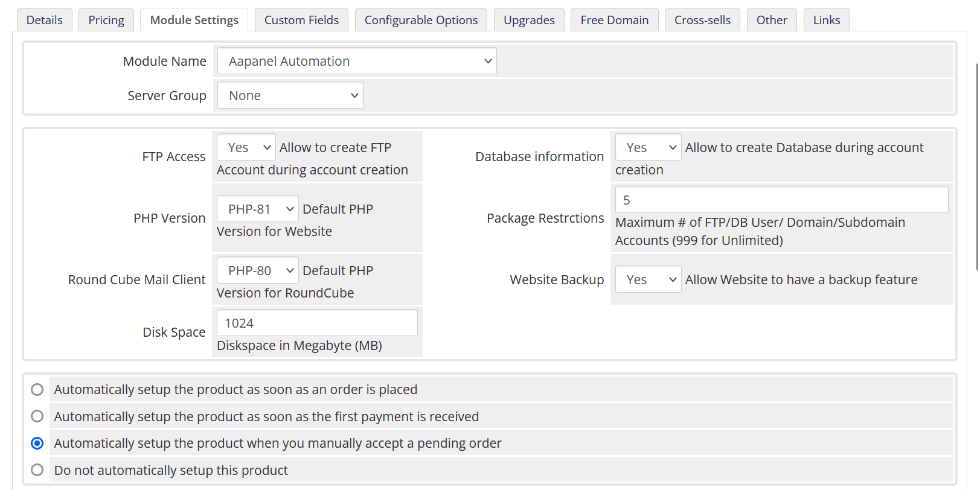980x490 pixels.
Task: Change the FTP Access Yes dropdown
Action: [x=246, y=147]
